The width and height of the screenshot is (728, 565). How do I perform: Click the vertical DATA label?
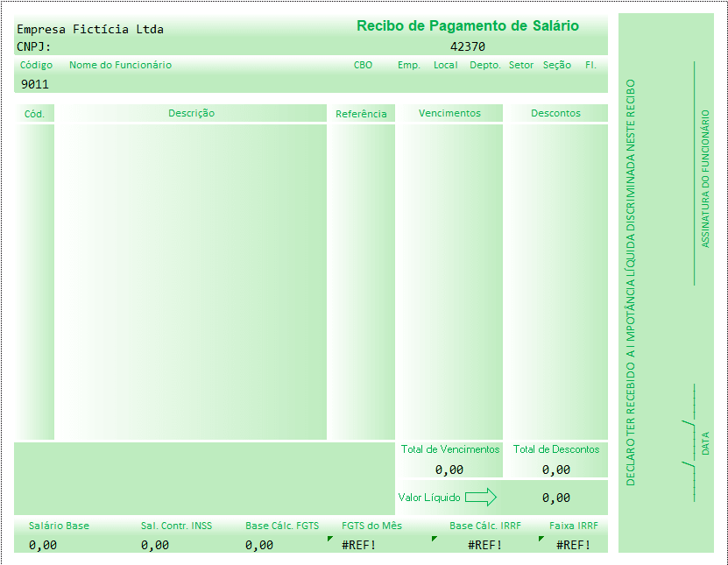point(705,443)
